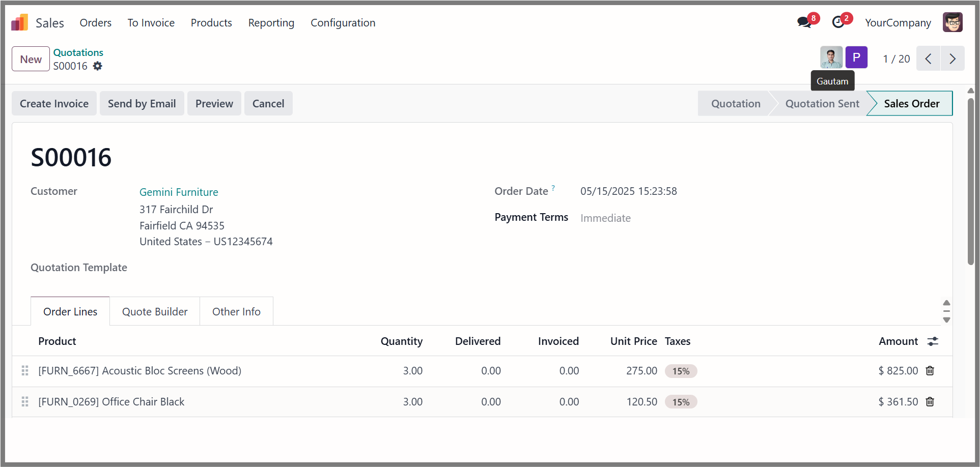This screenshot has width=980, height=467.
Task: Click the Quantity column header
Action: 401,341
